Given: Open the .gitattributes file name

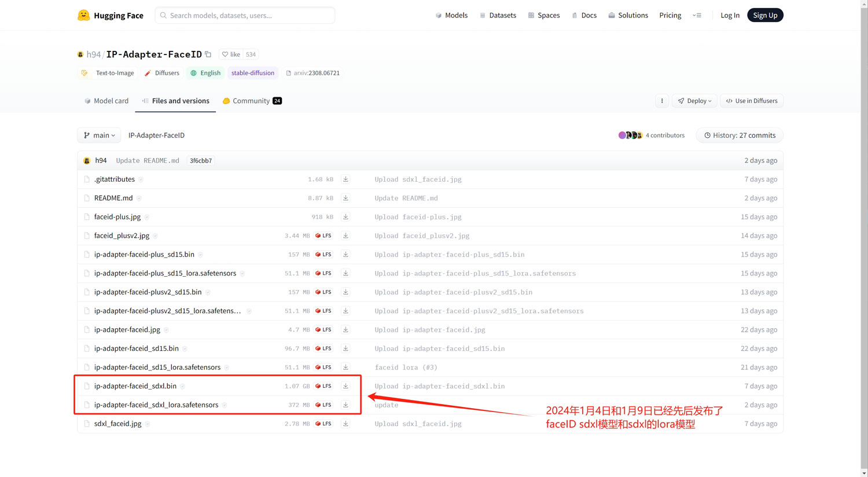Looking at the screenshot, I should click(115, 179).
